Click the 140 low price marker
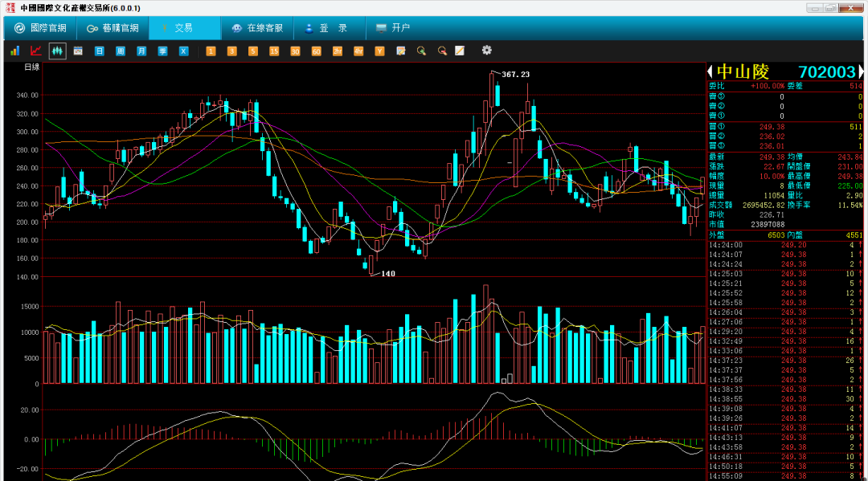The height and width of the screenshot is (481, 868). pyautogui.click(x=388, y=274)
